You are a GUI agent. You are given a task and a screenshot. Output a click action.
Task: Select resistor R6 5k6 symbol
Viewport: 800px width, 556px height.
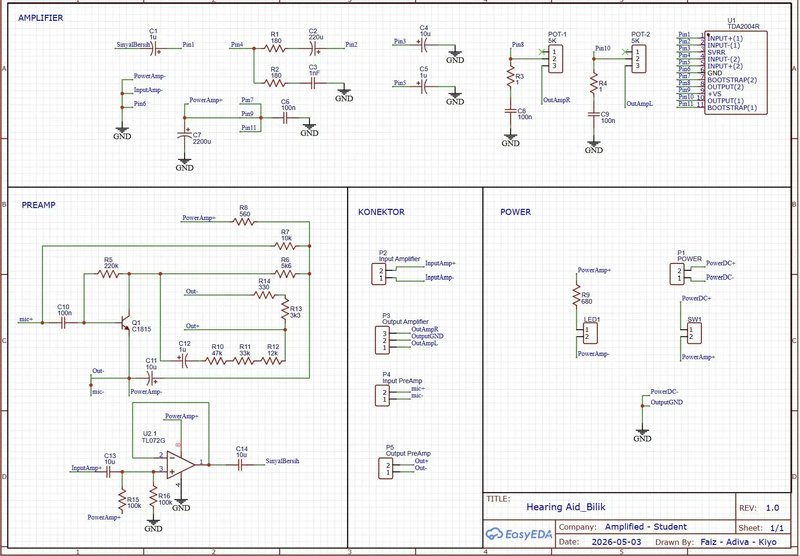(x=285, y=274)
